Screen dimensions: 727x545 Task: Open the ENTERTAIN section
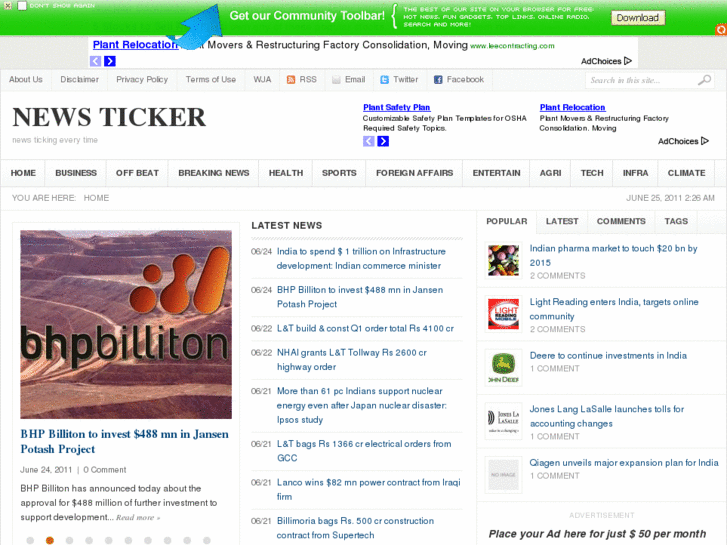click(496, 173)
